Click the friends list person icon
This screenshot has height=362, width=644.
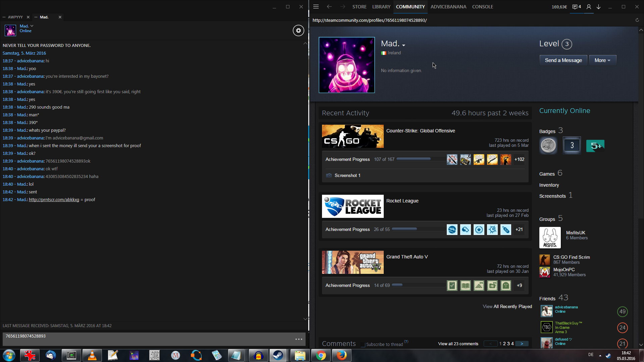(x=589, y=7)
